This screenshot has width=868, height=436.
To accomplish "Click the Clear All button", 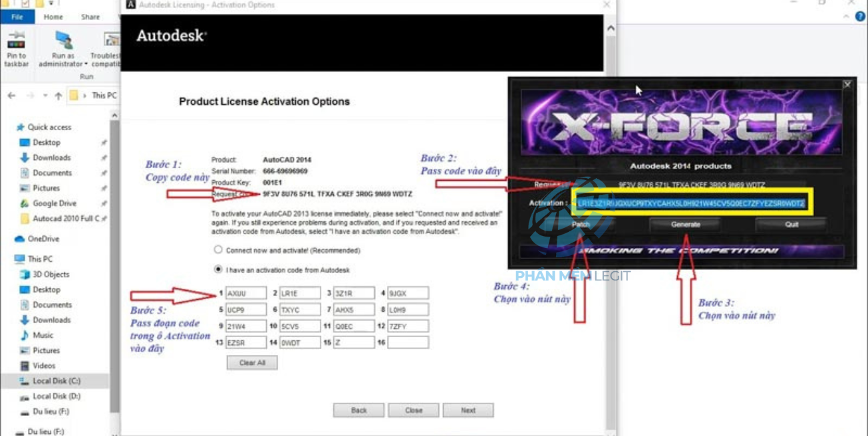I will (252, 363).
